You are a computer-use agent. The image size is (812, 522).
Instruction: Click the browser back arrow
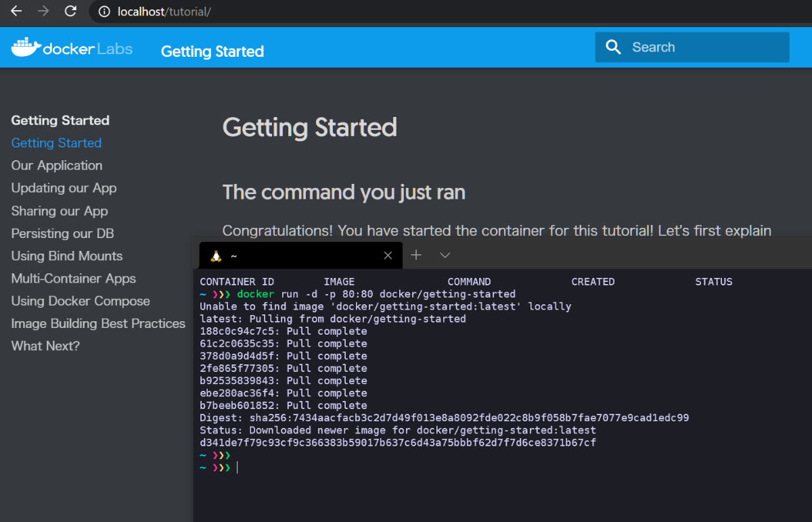point(16,11)
